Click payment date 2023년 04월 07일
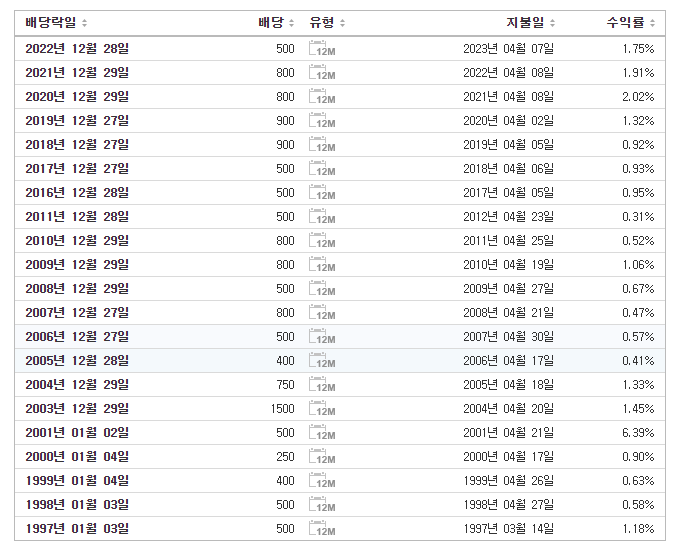 click(508, 49)
